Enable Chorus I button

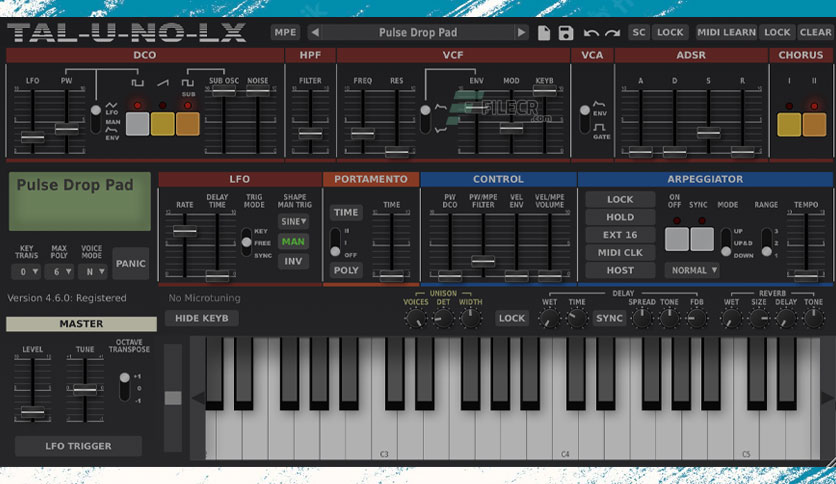(x=789, y=124)
